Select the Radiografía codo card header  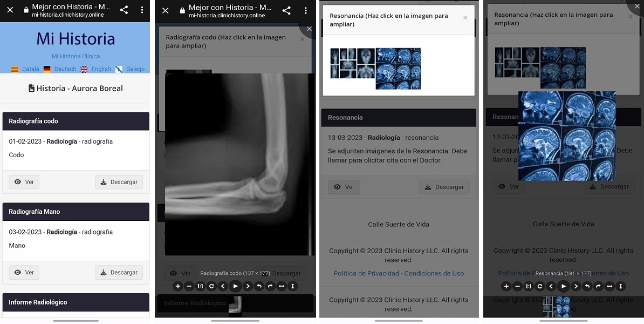pos(76,122)
